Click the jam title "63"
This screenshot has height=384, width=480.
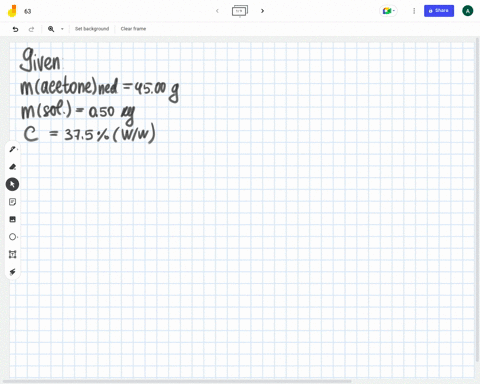click(28, 11)
